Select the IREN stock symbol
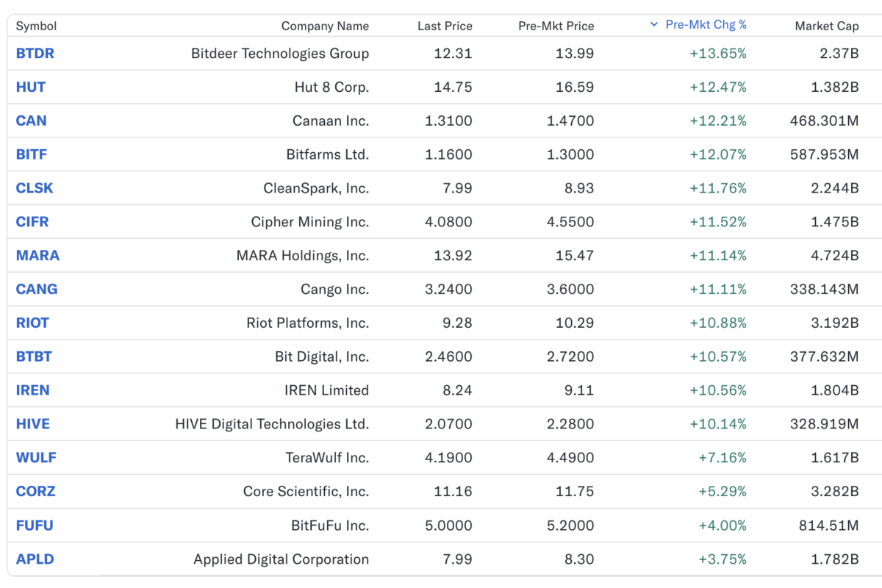The width and height of the screenshot is (882, 588). [32, 390]
